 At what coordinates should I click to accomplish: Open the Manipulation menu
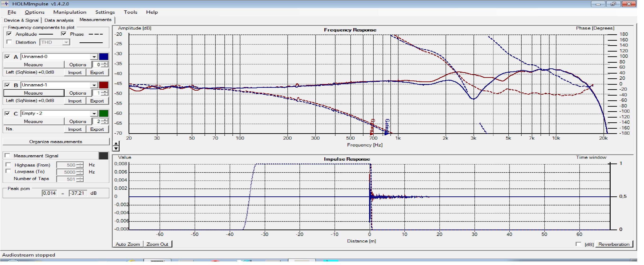pos(70,12)
